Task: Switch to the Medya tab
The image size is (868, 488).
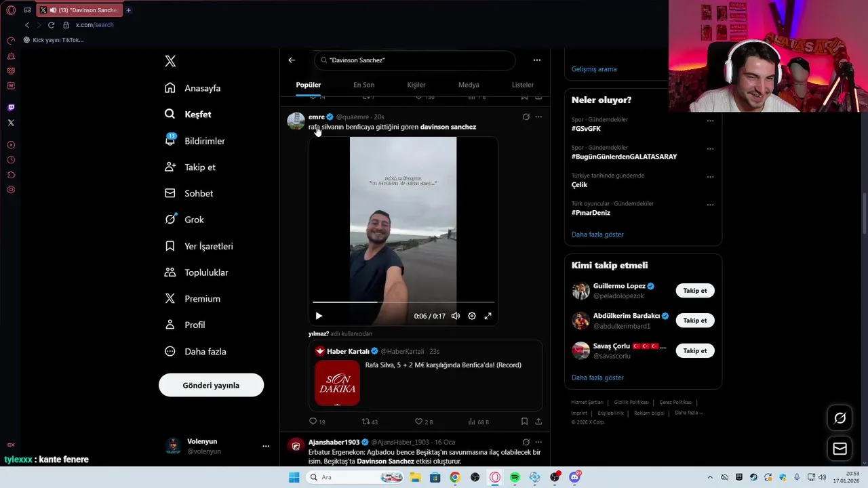Action: (469, 85)
